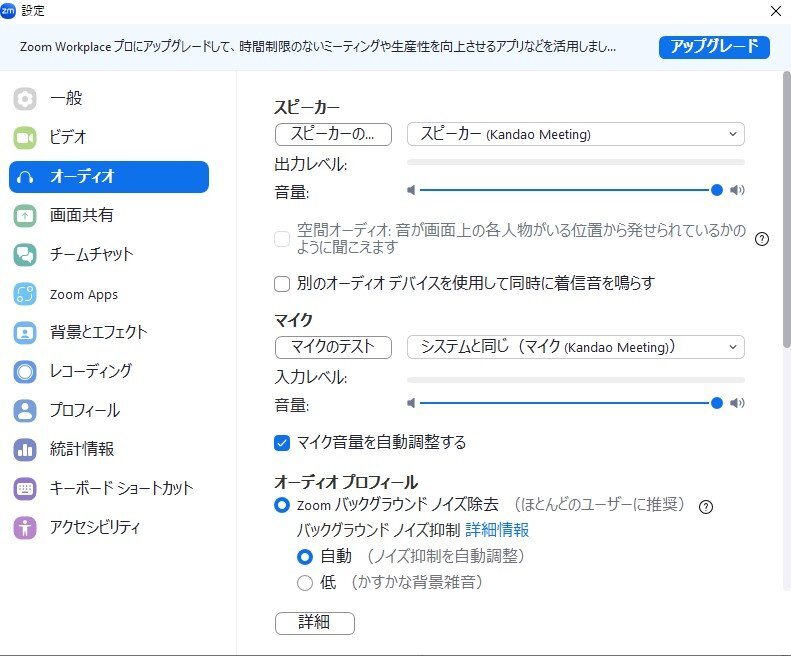Click the Zoom Workplace プロ upgrade banner text
Viewport: 791px width, 656px height.
(x=318, y=47)
